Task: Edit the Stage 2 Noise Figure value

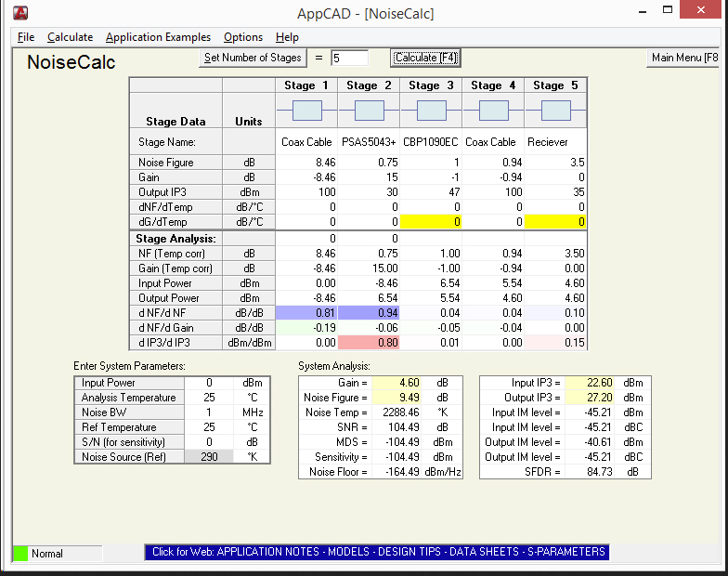Action: coord(369,162)
